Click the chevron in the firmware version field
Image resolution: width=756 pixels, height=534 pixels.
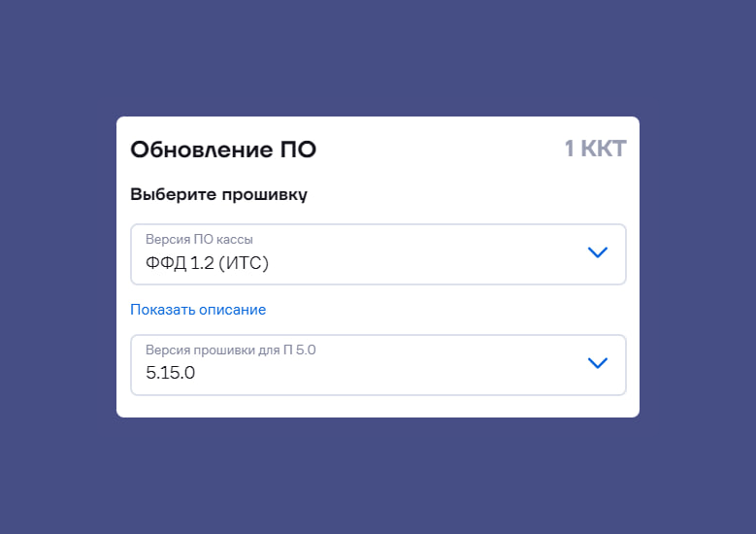[598, 363]
